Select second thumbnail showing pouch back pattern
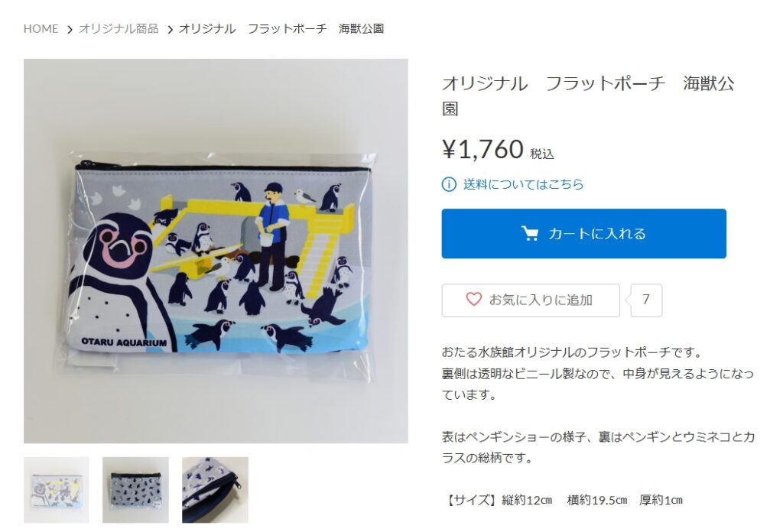The width and height of the screenshot is (783, 532). (136, 490)
